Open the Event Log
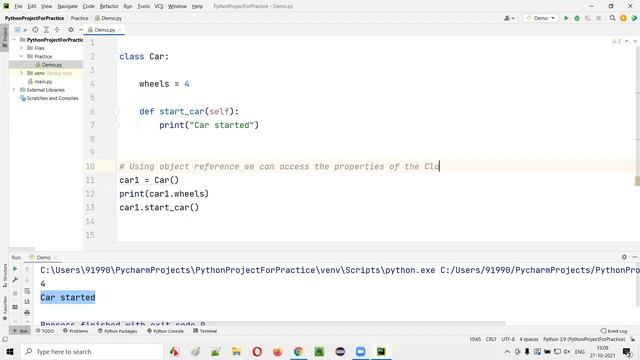640x360 pixels. coord(614,331)
